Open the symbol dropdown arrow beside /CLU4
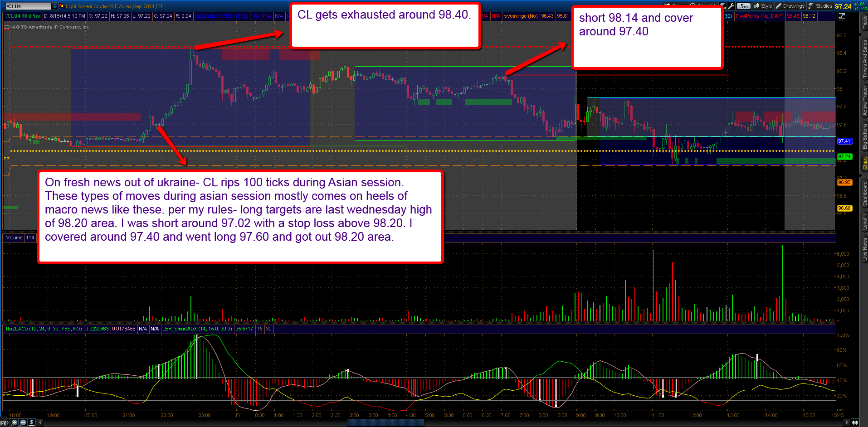Screen dimensions: 868x427 55,6
